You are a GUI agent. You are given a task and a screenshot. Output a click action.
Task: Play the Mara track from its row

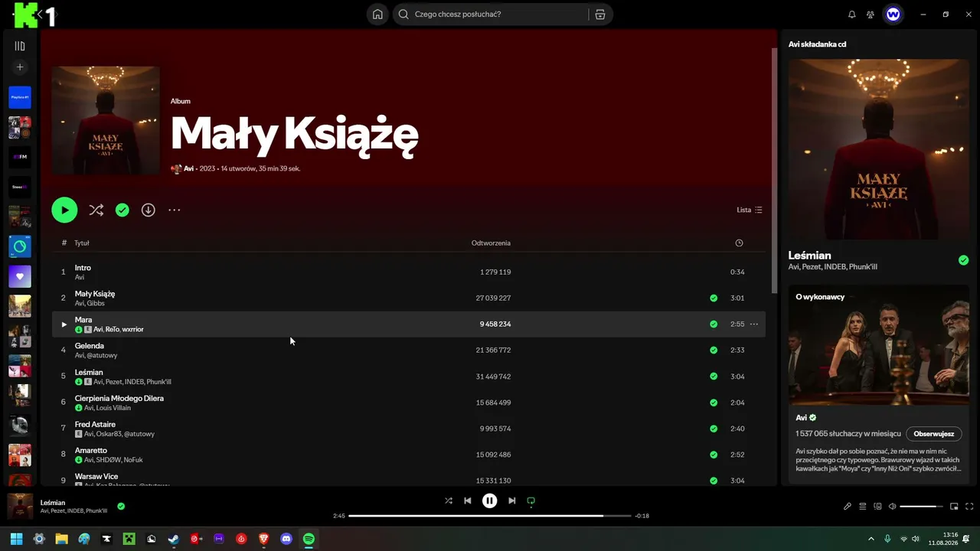64,324
